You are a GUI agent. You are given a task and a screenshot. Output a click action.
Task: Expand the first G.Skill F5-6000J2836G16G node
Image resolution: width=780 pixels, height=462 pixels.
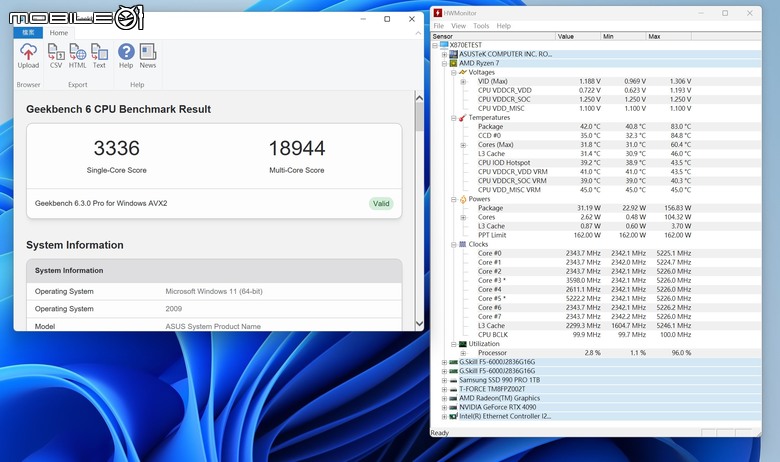tap(444, 362)
